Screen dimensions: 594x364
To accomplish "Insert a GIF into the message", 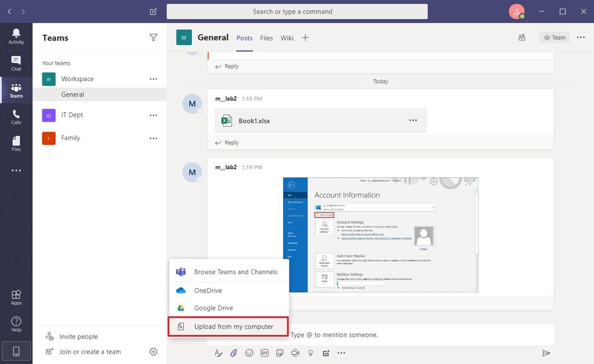I will point(265,353).
